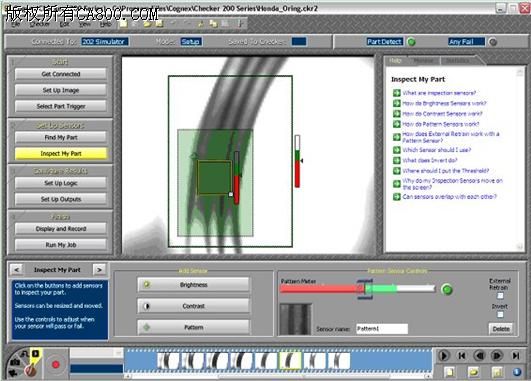Add a Brightness sensor
Screen dimensions: 531x381
pos(193,285)
